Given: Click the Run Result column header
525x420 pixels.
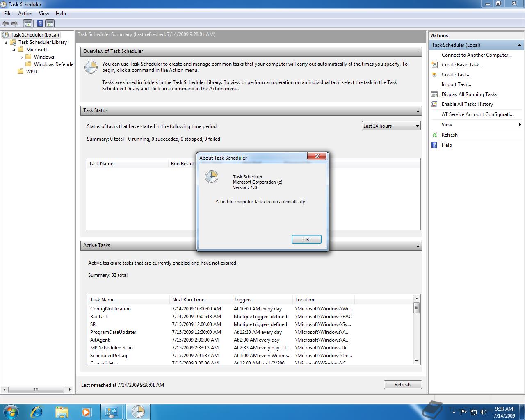Looking at the screenshot, I should tap(182, 164).
